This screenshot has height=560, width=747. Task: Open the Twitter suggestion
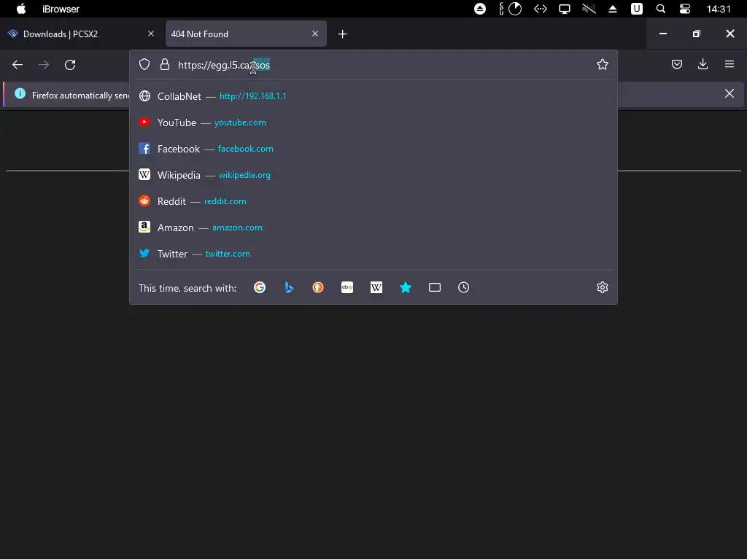(373, 253)
